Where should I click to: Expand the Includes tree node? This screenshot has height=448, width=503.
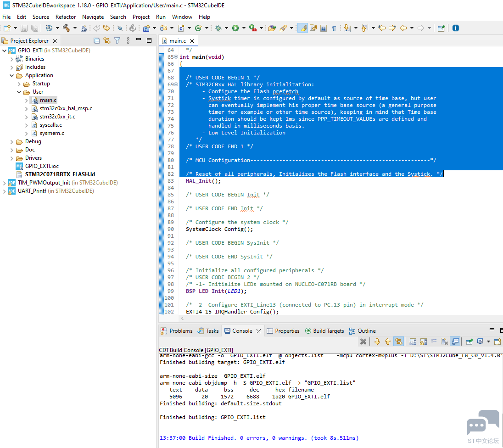click(x=11, y=67)
